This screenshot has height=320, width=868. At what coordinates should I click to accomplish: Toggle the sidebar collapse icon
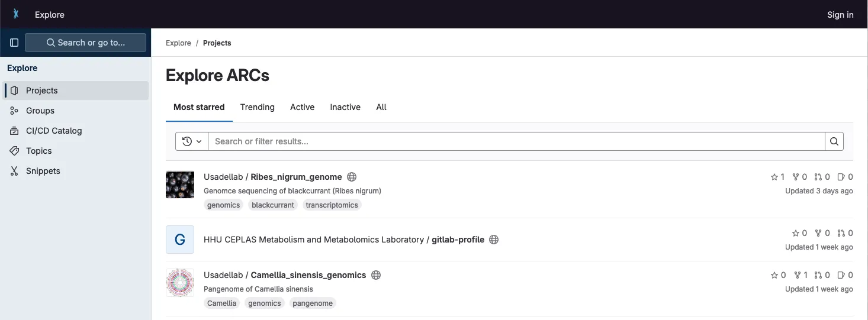tap(14, 43)
